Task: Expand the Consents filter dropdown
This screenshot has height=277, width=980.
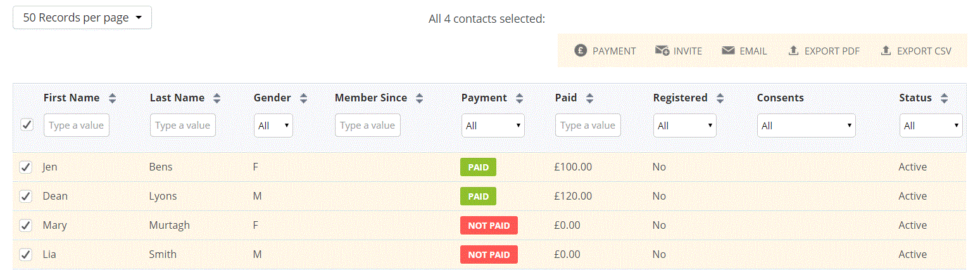Action: (806, 126)
